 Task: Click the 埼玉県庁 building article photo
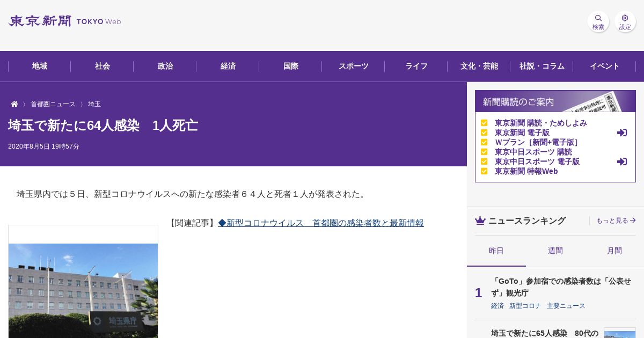(83, 291)
